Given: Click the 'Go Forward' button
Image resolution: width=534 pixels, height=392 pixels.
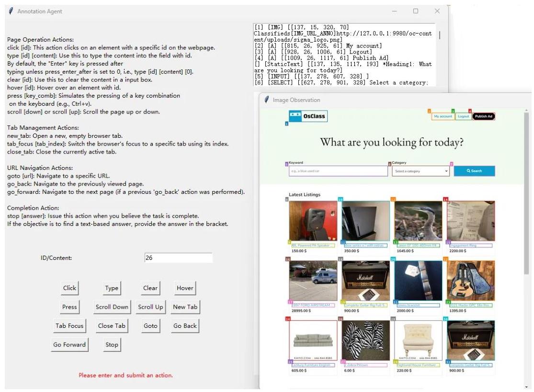Looking at the screenshot, I should (69, 345).
